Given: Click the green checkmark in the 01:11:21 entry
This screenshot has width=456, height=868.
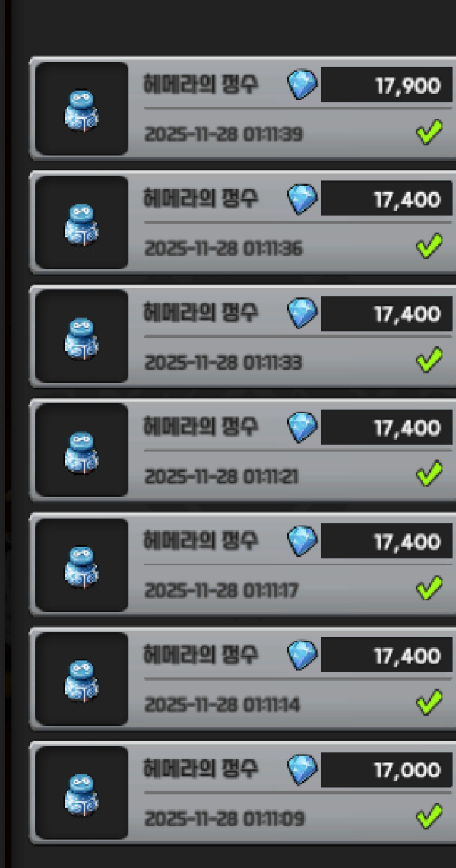Looking at the screenshot, I should click(429, 475).
